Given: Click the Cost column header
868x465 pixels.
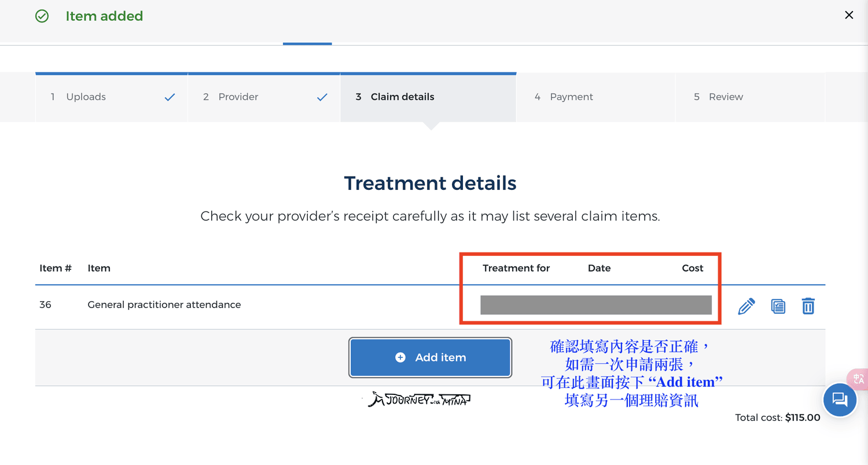Looking at the screenshot, I should (x=693, y=268).
